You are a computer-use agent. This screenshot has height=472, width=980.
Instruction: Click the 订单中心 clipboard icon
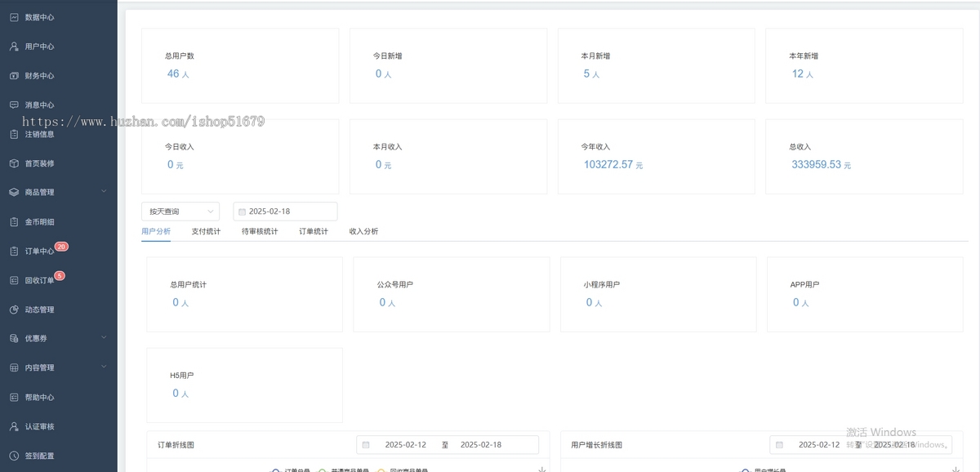coord(14,252)
